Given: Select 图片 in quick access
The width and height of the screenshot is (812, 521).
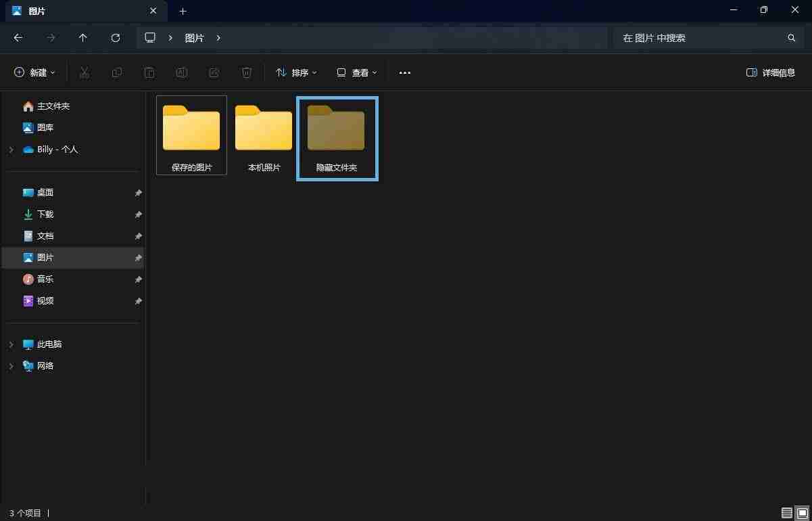Looking at the screenshot, I should pyautogui.click(x=73, y=258).
